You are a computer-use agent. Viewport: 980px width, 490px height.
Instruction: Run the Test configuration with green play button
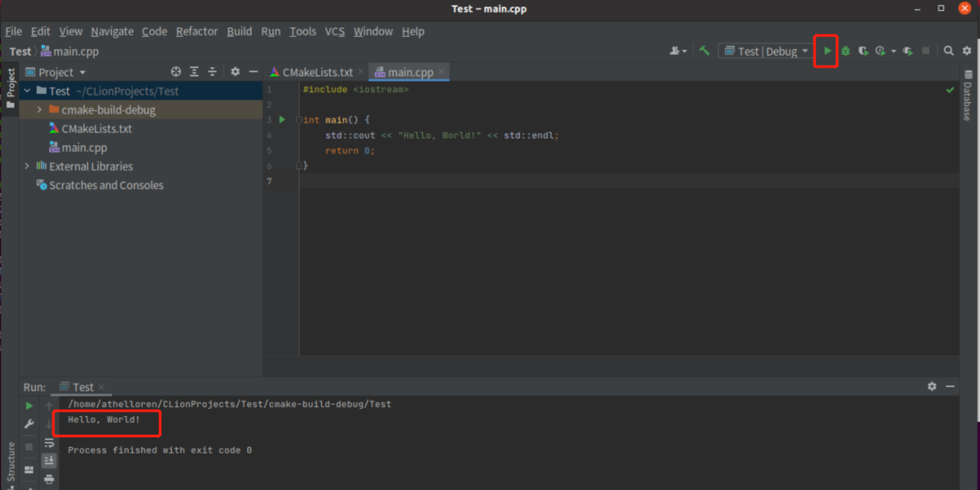(x=826, y=50)
